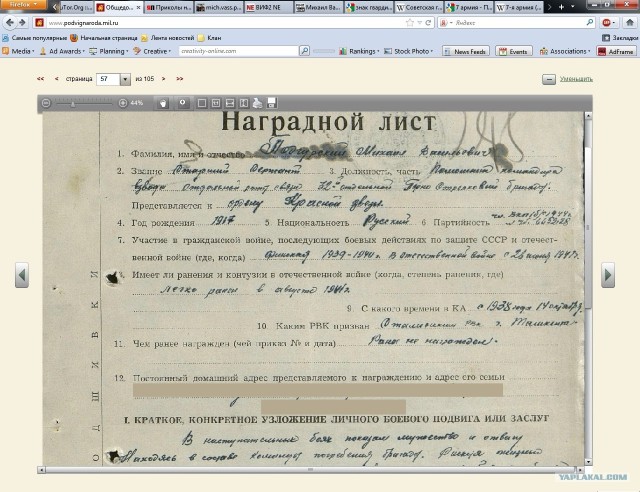640x492 pixels.
Task: Click the creativity-online search magnifier button
Action: tap(304, 51)
